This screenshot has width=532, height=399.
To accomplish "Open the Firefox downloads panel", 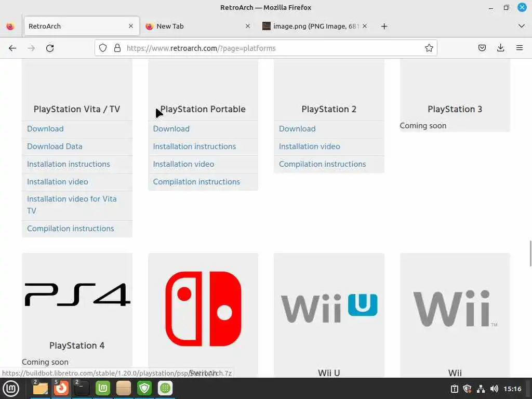I will (500, 48).
